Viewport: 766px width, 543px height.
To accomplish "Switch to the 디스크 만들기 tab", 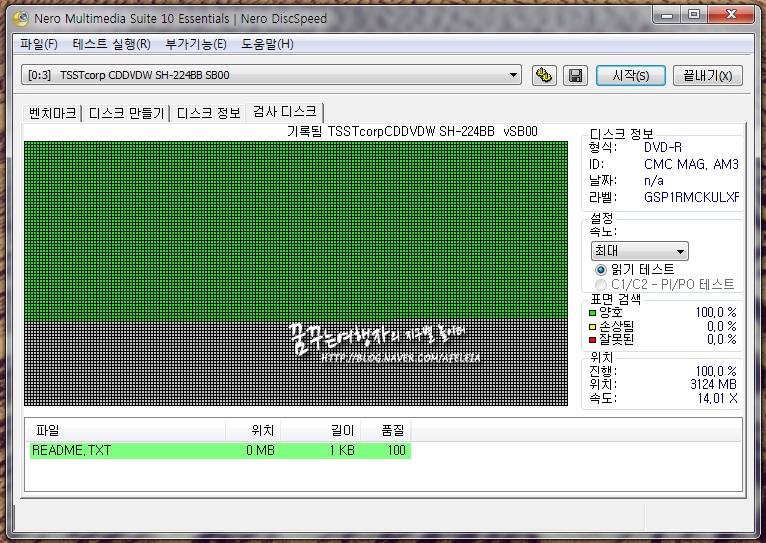I will pos(126,113).
